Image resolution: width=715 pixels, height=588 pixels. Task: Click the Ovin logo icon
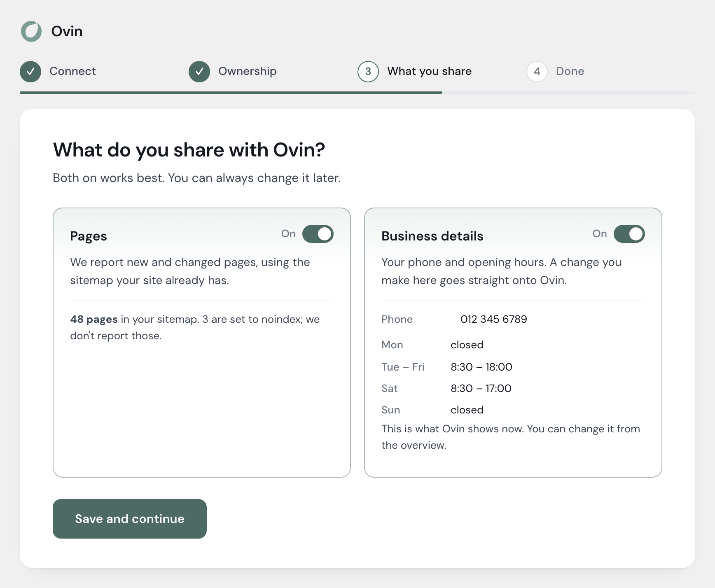[31, 31]
